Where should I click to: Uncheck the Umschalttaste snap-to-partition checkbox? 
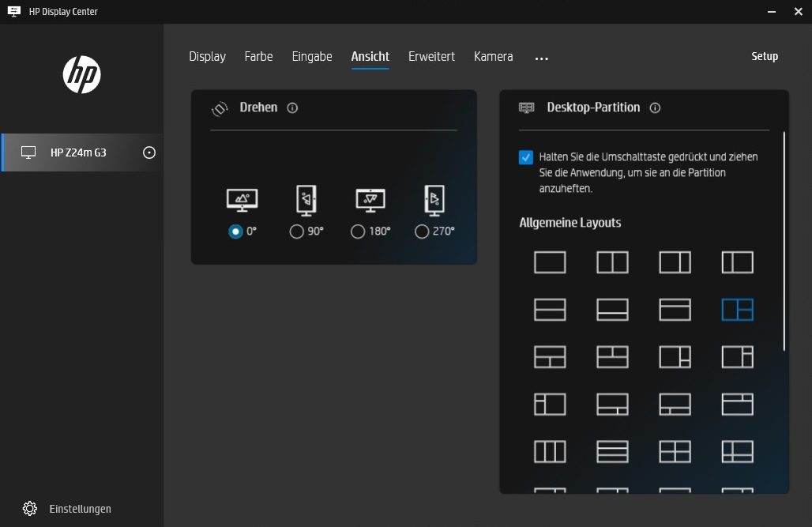tap(526, 157)
